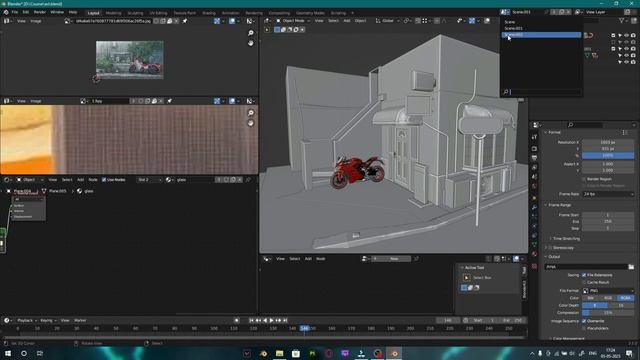Viewport: 640px width, 360px height.
Task: Open the 3D viewport Select menu
Action: [x=333, y=20]
